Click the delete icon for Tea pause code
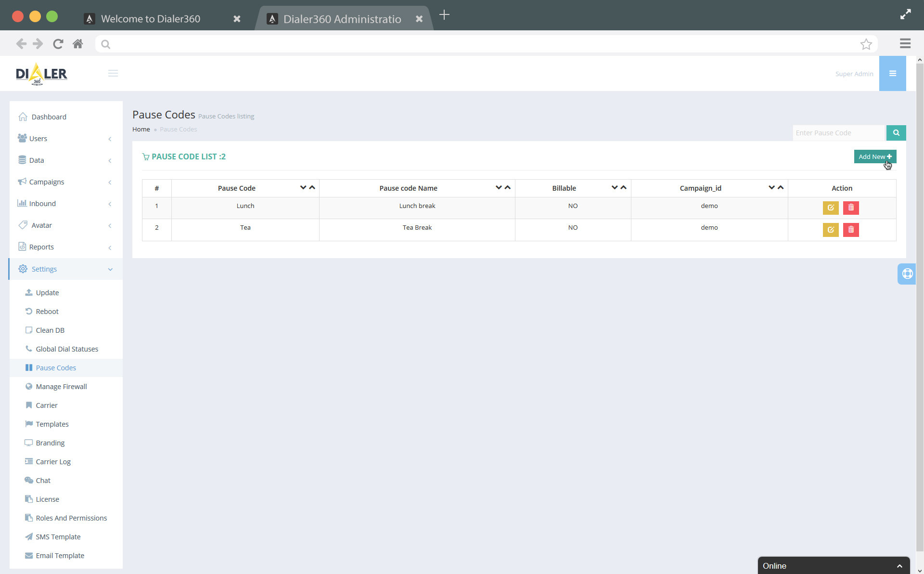Image resolution: width=924 pixels, height=574 pixels. tap(851, 230)
